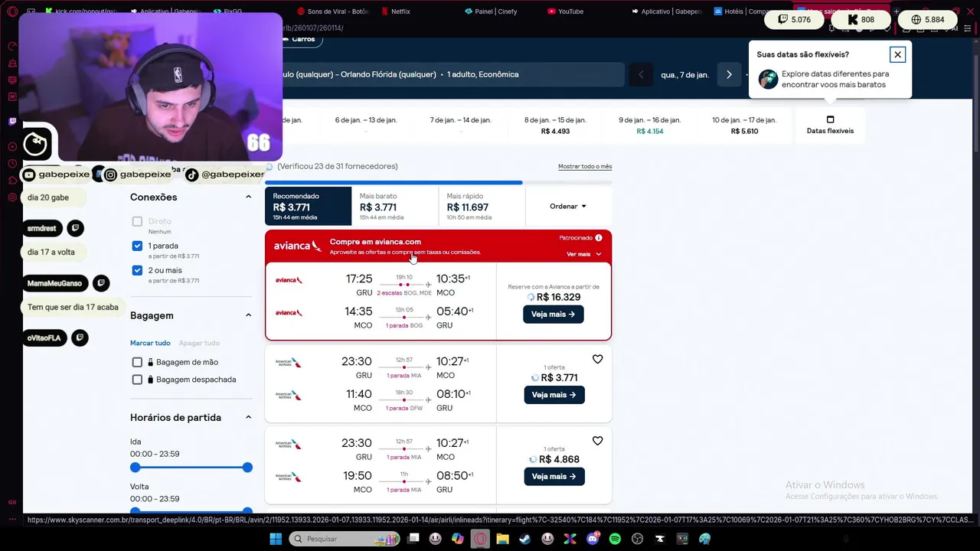Switch to Sons de Viral browser tab
980x551 pixels.
pos(333,11)
